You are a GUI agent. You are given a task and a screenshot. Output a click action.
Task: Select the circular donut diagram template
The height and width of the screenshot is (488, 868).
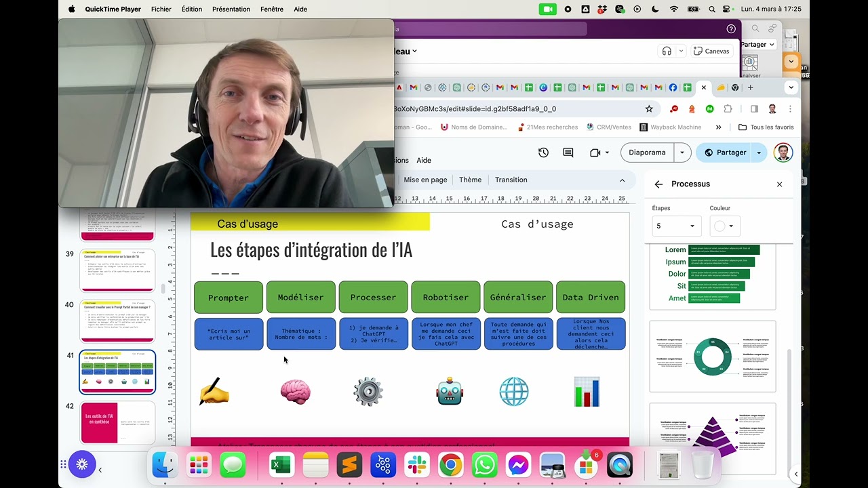(x=713, y=357)
